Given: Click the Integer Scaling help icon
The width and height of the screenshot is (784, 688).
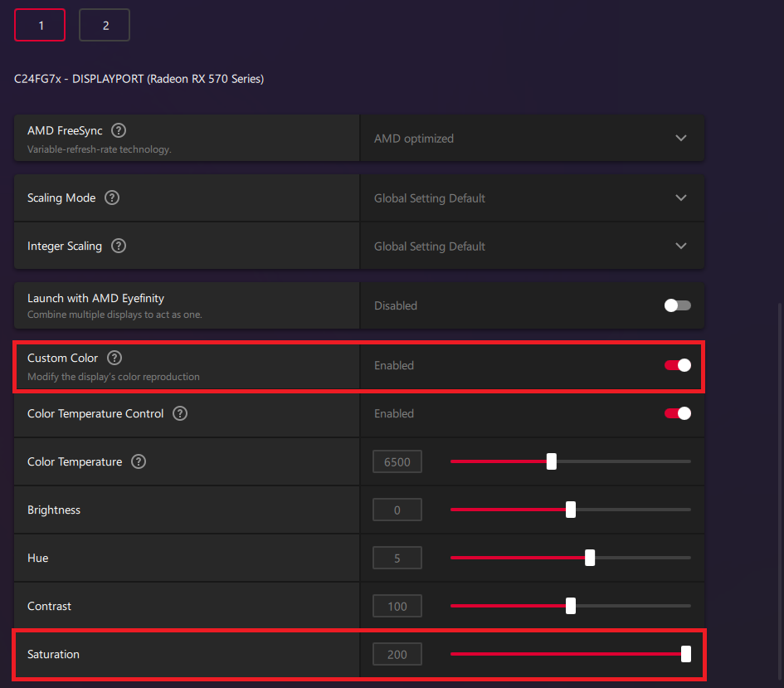Looking at the screenshot, I should coord(119,246).
